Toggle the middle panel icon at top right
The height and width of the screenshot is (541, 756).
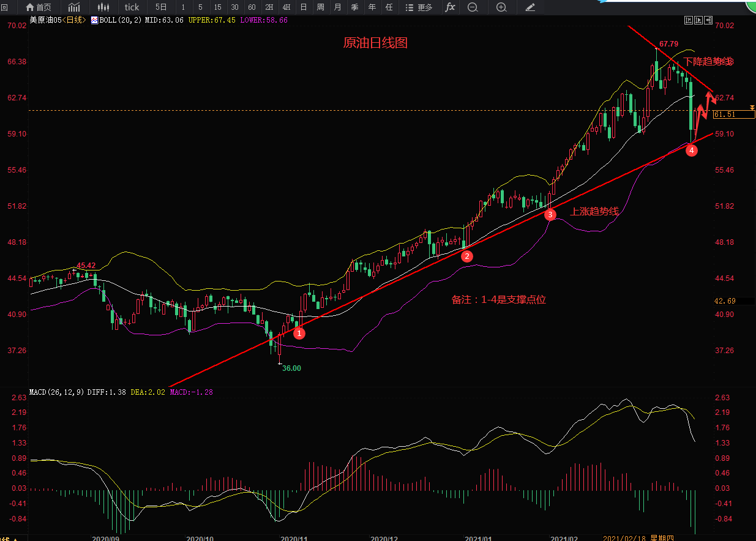tap(698, 20)
